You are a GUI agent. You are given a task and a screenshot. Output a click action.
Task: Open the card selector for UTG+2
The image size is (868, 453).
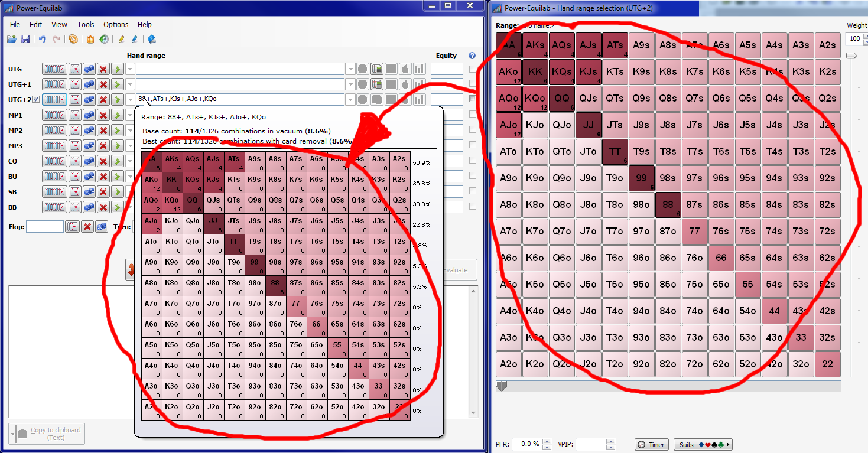pyautogui.click(x=75, y=100)
